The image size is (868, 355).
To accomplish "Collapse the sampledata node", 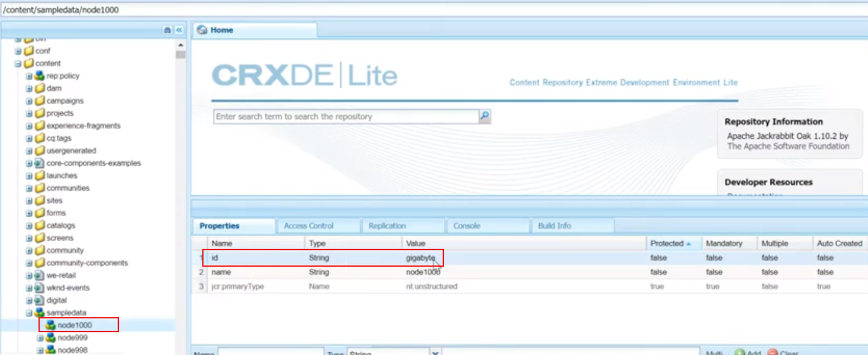I will (x=29, y=313).
